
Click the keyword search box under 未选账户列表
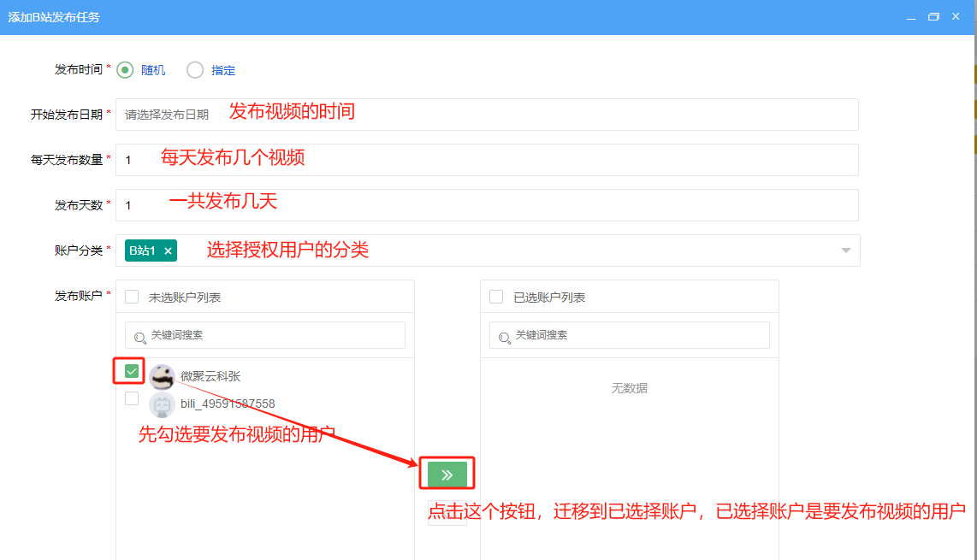pos(265,335)
